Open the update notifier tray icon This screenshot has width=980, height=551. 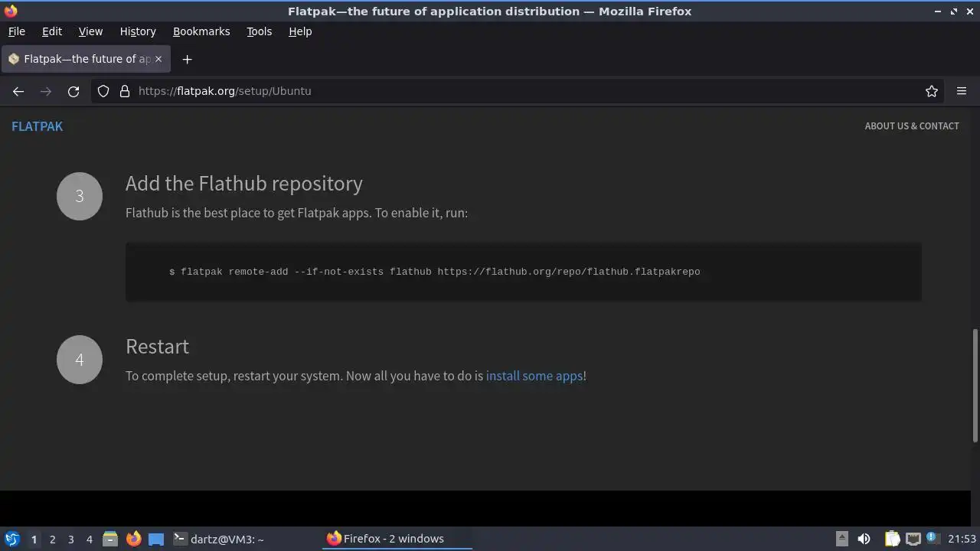point(932,538)
